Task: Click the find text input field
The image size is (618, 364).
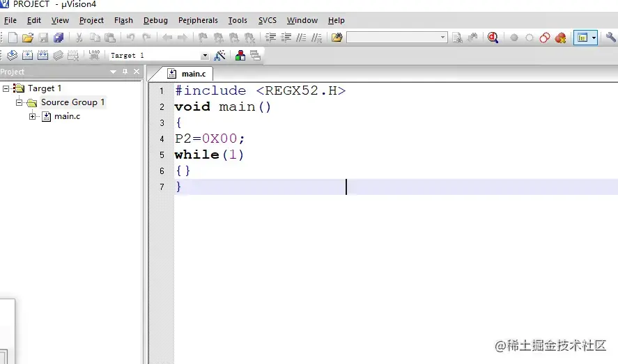Action: tap(392, 38)
